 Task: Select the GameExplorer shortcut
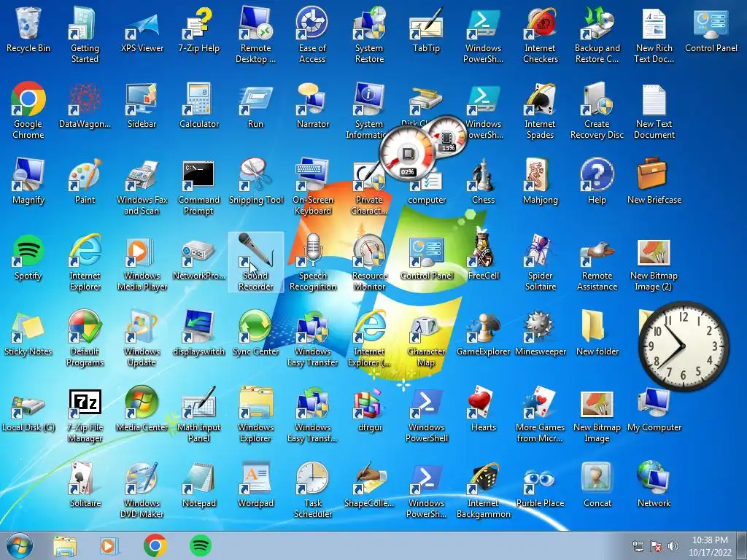483,327
